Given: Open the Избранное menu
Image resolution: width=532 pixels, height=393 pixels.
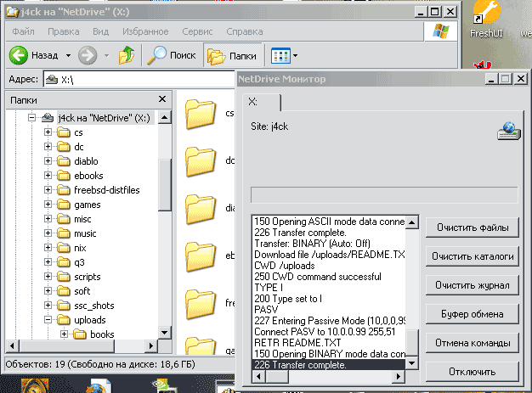Looking at the screenshot, I should coord(147,31).
